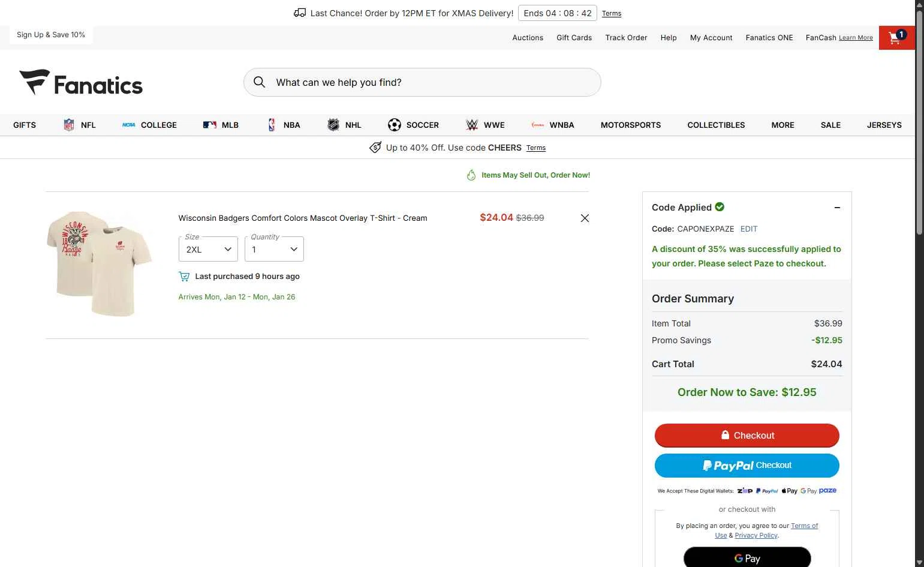Open the Size 2XL dropdown
This screenshot has height=567, width=924.
click(208, 249)
